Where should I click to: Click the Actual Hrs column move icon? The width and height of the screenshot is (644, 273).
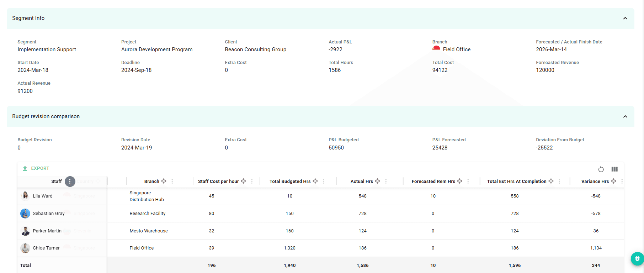click(377, 181)
